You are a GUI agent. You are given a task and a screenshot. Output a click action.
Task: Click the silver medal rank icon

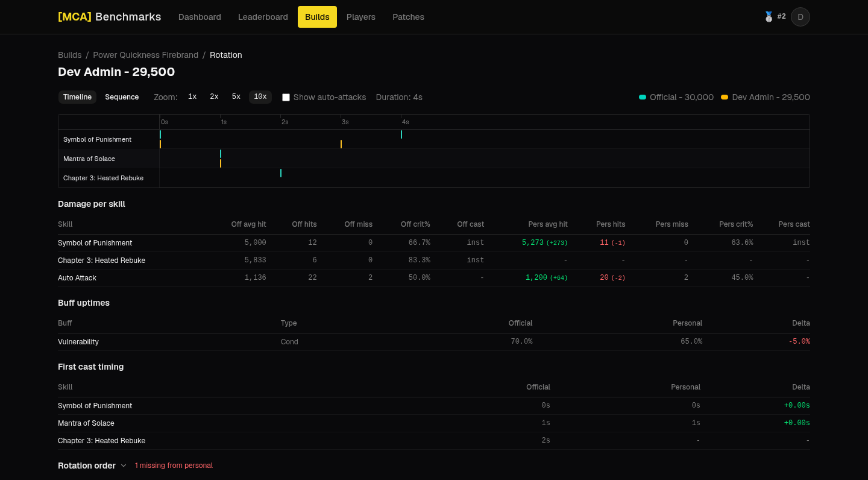[769, 17]
